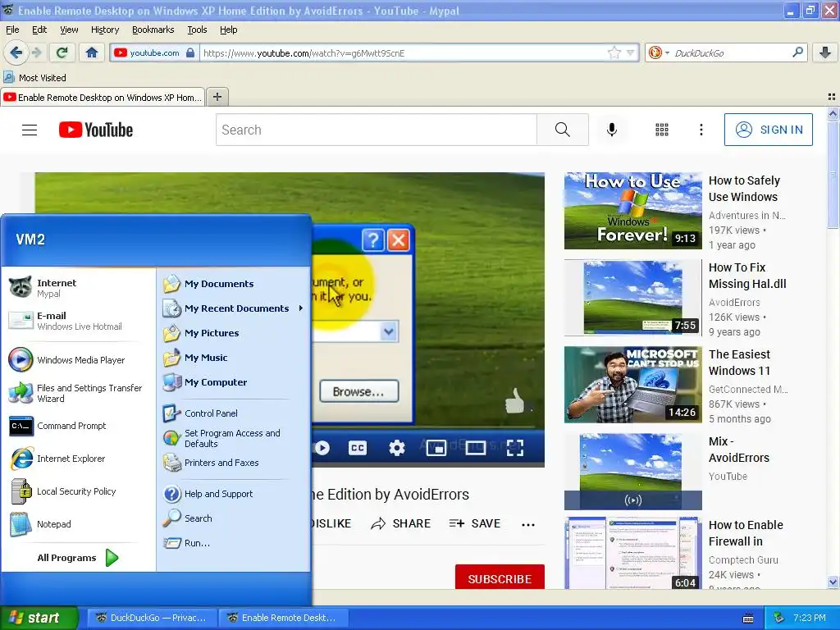Go back with the browser back arrow
This screenshot has height=630, width=840.
coord(16,52)
